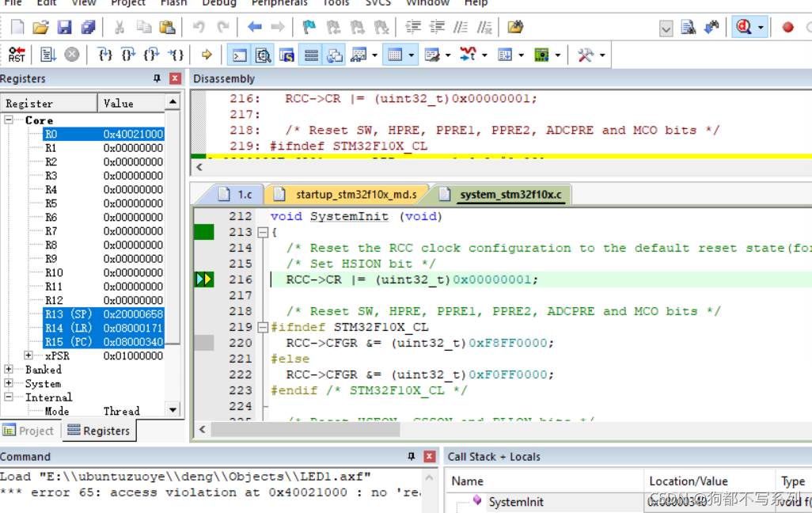The image size is (812, 513).
Task: Toggle the Disassembly window toolbar button
Action: (x=263, y=55)
